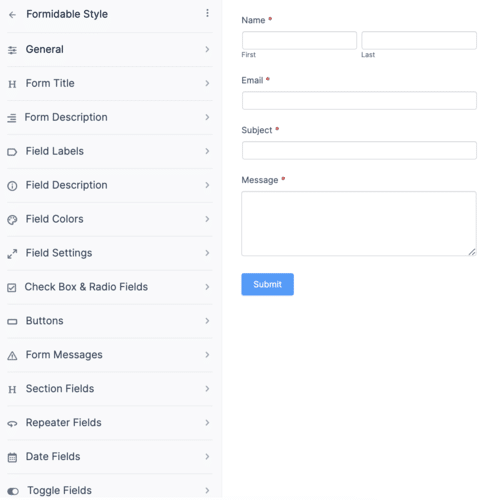Open the Section Fields settings
This screenshot has height=500, width=494.
coord(110,389)
